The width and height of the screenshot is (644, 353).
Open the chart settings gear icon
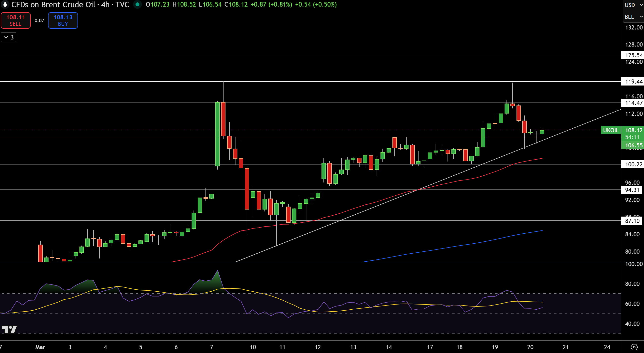coord(634,347)
